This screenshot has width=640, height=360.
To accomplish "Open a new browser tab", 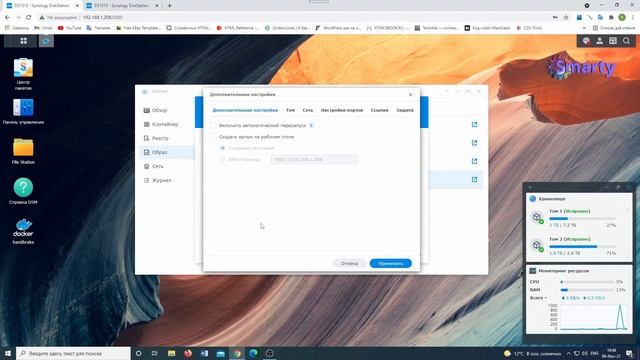I will (169, 6).
